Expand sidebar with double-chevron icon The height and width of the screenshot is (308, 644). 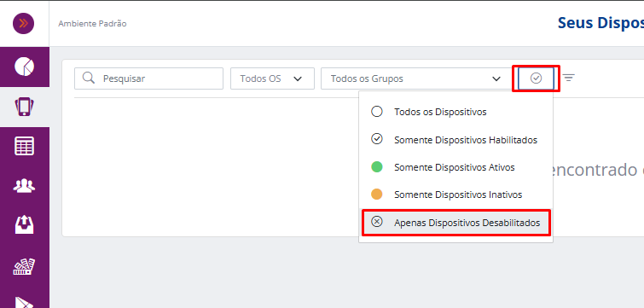[x=23, y=23]
